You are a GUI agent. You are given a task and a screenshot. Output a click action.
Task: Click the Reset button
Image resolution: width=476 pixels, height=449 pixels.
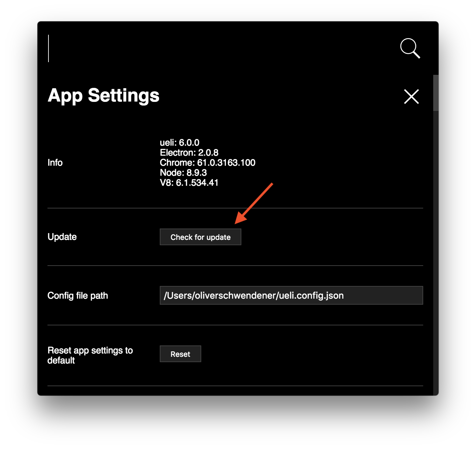click(181, 354)
